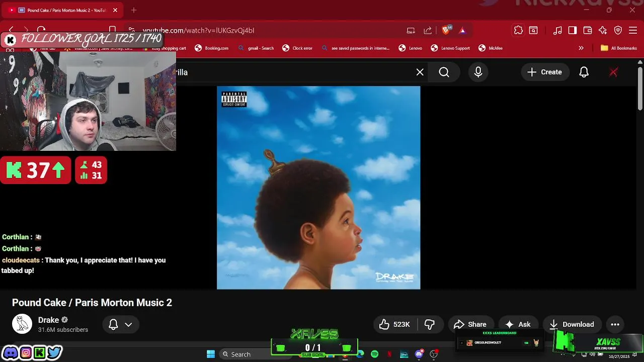Open the Drake channel avatar
The width and height of the screenshot is (644, 362).
click(x=22, y=324)
